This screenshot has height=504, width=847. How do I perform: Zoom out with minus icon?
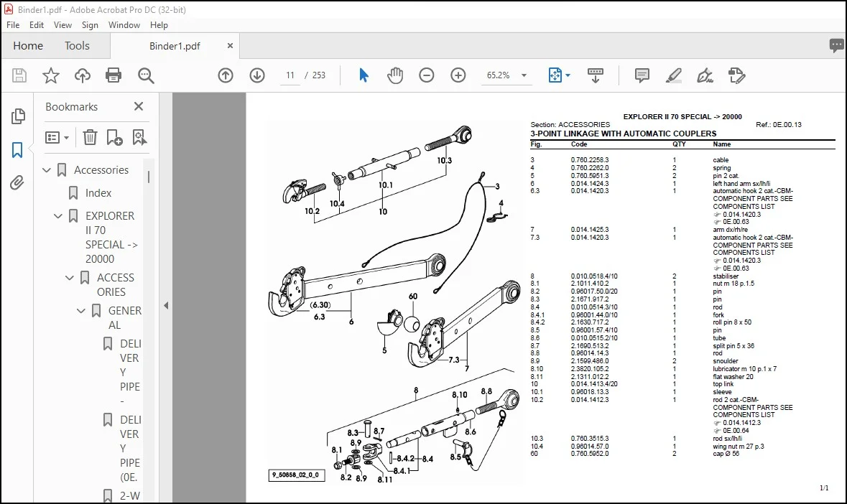[x=426, y=75]
